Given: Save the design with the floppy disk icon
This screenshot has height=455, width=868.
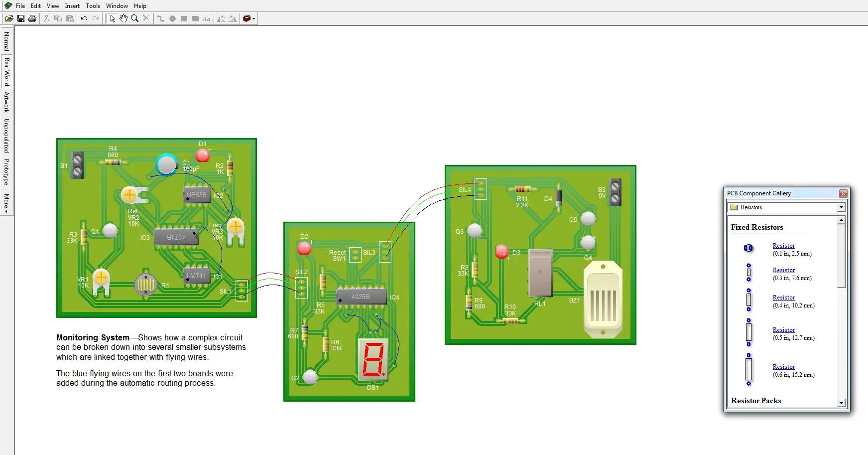Looking at the screenshot, I should (21, 18).
